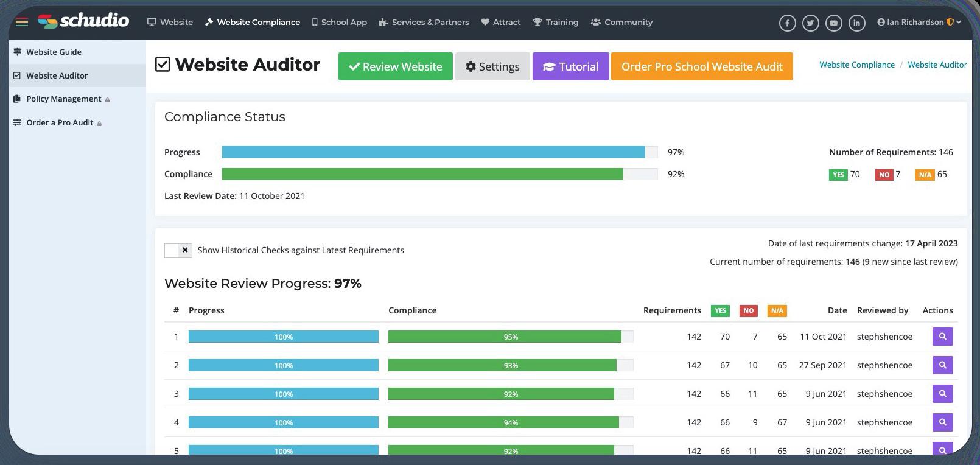
Task: Open the School App menu
Action: [x=340, y=22]
